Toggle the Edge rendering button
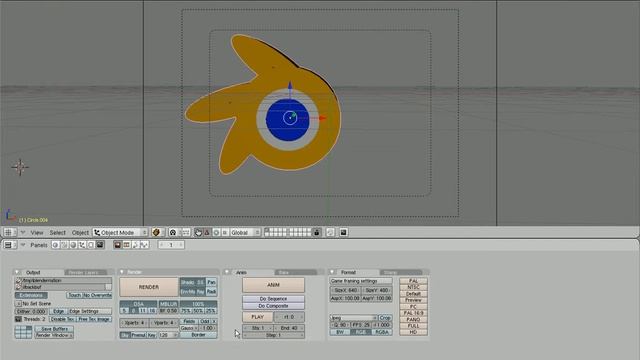 point(58,311)
